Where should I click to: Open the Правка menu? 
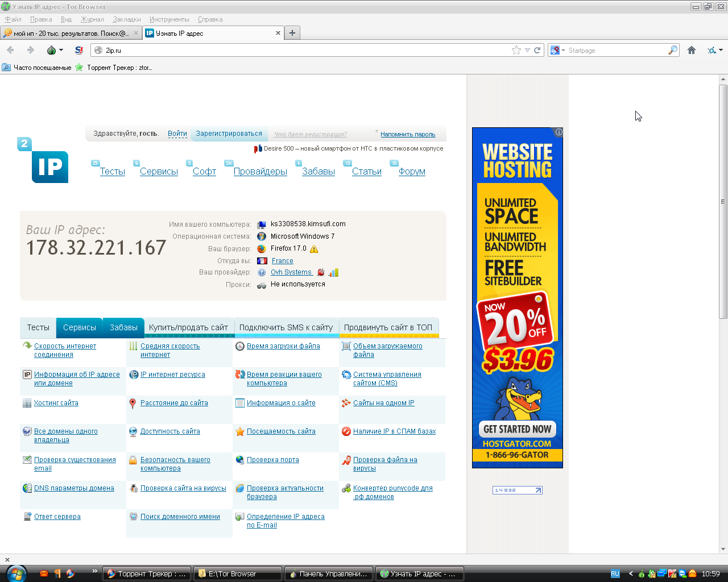point(41,19)
